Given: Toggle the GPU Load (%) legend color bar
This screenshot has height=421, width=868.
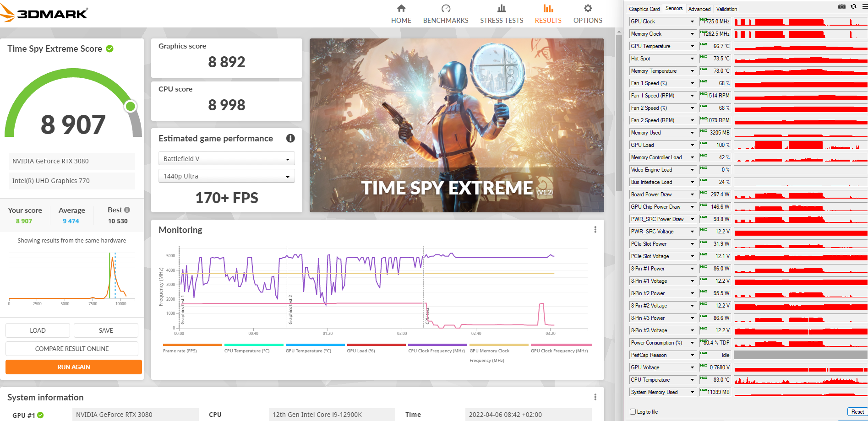Looking at the screenshot, I should coord(377,345).
